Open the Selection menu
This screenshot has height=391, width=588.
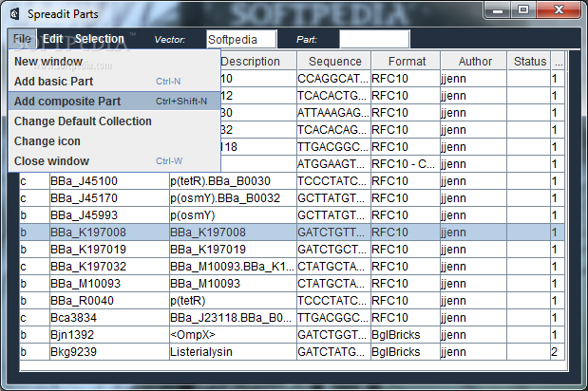tap(100, 39)
